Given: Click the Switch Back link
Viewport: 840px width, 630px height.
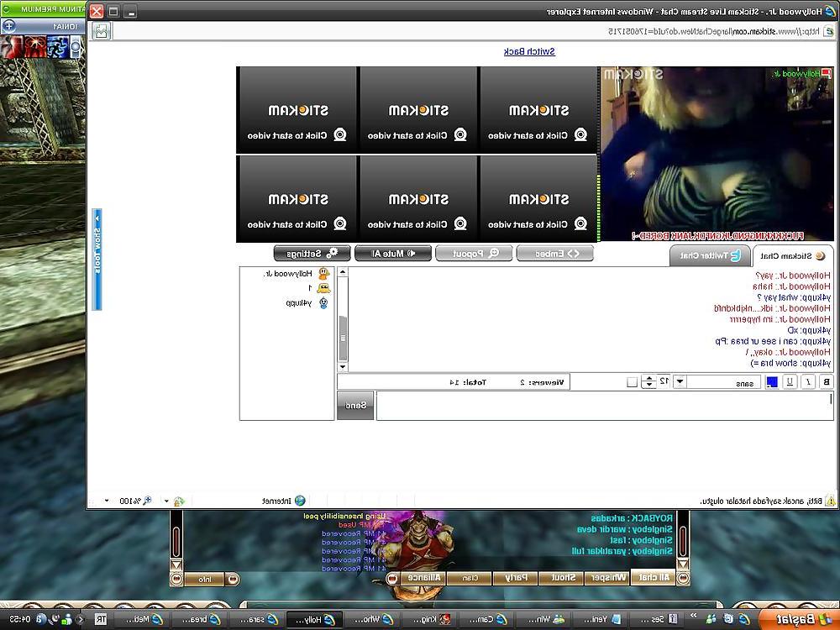Looking at the screenshot, I should click(x=529, y=51).
